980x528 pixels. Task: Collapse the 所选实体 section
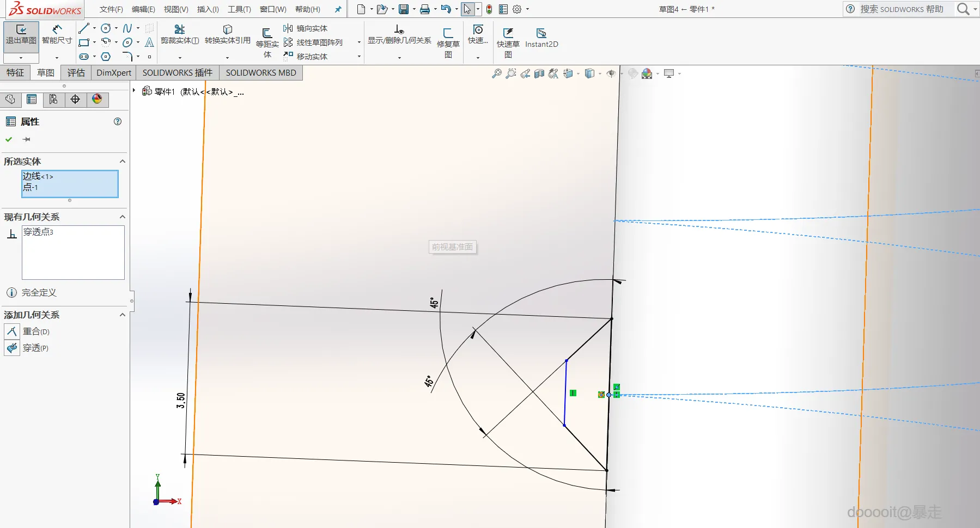(123, 162)
